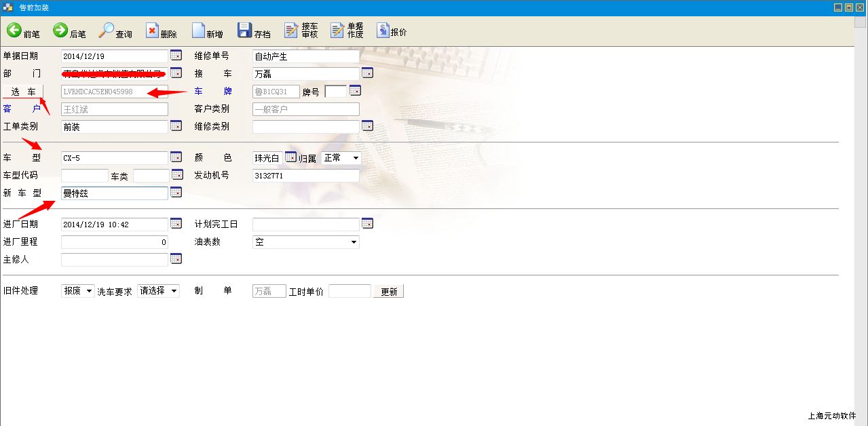868x426 pixels.
Task: Create a new record with 新增
Action: click(207, 31)
